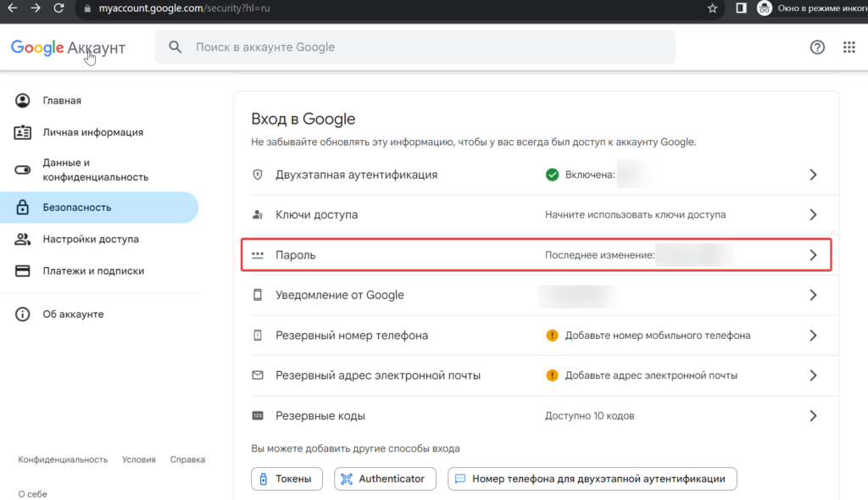Click the Резервный номер телефона device icon

[x=258, y=335]
